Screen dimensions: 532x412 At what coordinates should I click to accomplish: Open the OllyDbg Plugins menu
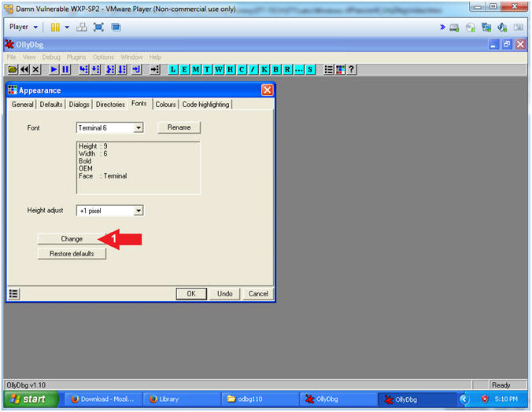pyautogui.click(x=76, y=57)
